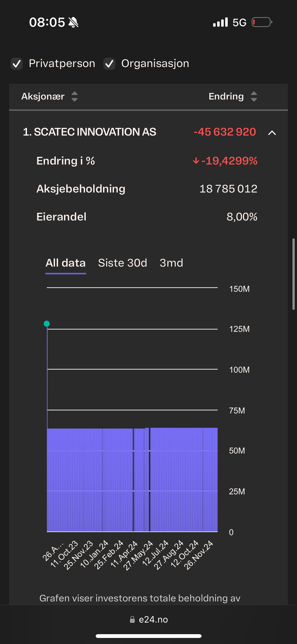The image size is (297, 644).
Task: Tap the 08:05 clock in status bar
Action: (47, 22)
